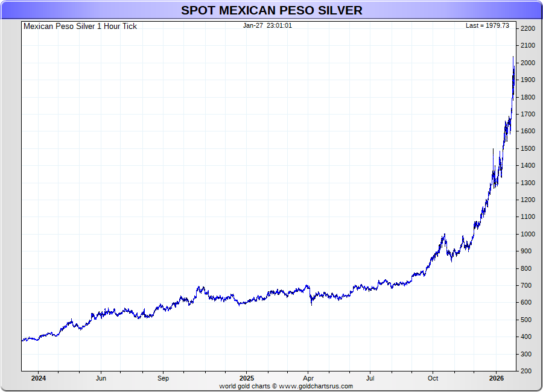
Task: Click the Jun x-axis label
Action: point(101,378)
